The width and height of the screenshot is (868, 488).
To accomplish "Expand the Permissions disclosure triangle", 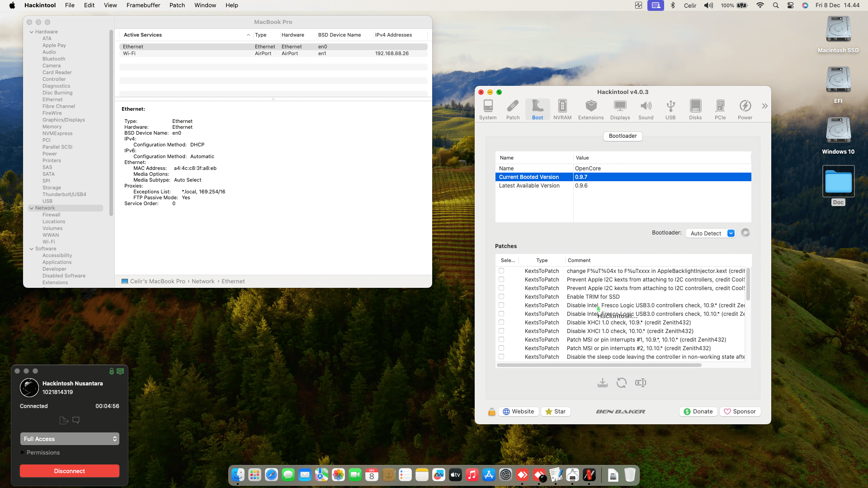I will (x=23, y=452).
